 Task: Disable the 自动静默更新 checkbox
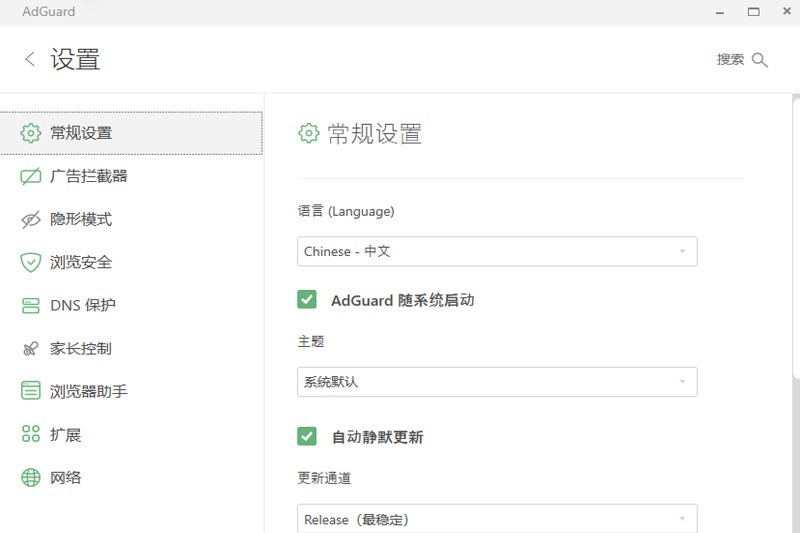tap(307, 436)
